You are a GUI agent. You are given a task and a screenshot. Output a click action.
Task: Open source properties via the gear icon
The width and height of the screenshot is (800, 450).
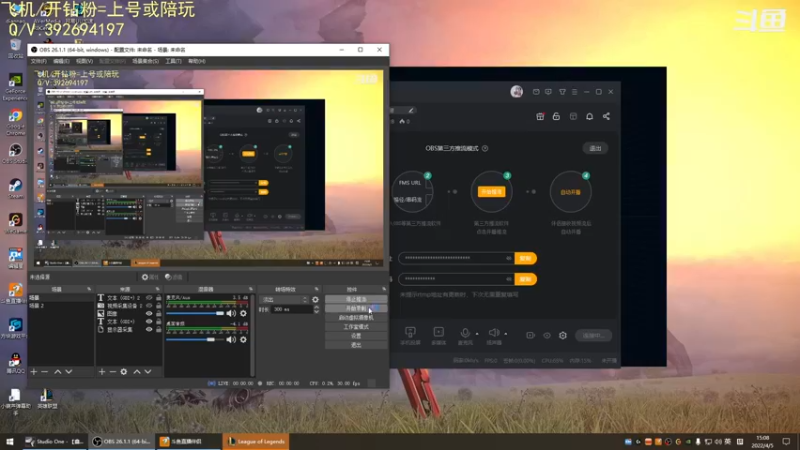124,372
